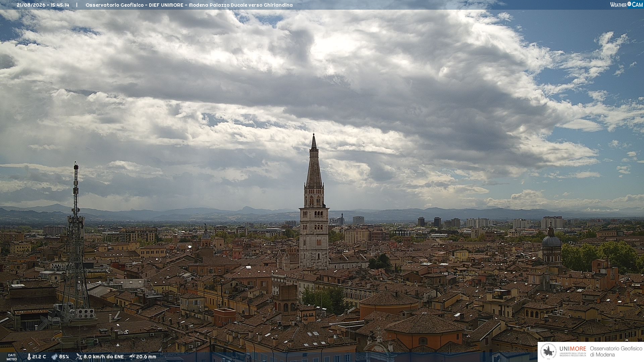Screen dimensions: 644x362
Task: Click the 15:45:14 time stamp
Action: pyautogui.click(x=60, y=5)
